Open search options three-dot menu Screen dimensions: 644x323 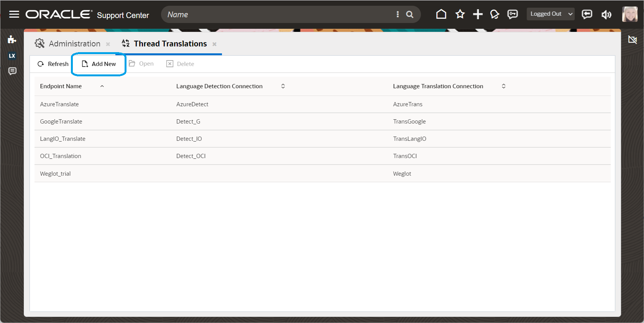(x=398, y=15)
